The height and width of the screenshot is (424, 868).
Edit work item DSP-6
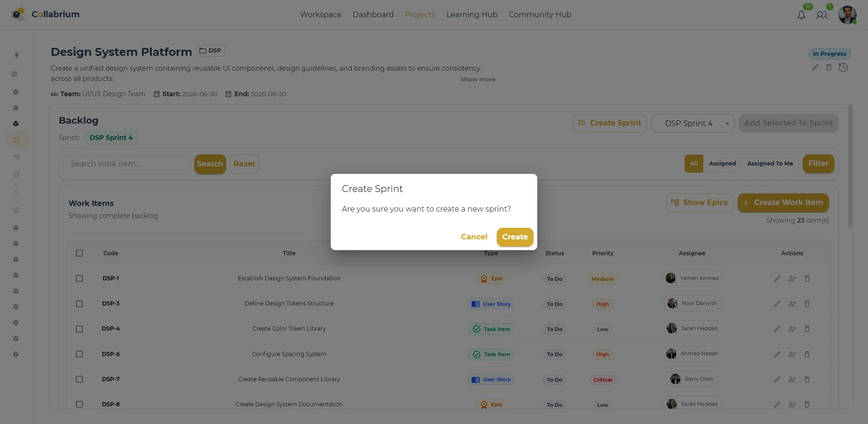point(777,354)
